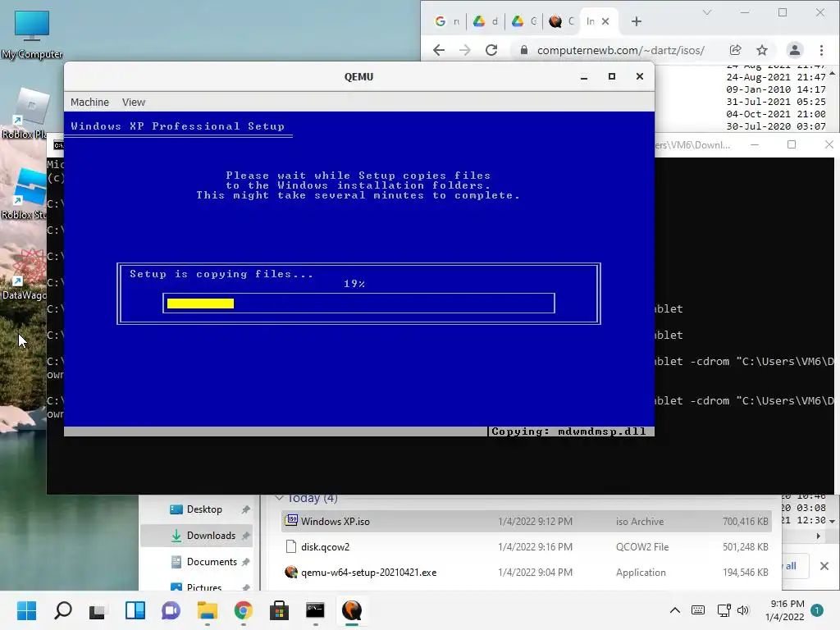The width and height of the screenshot is (840, 630).
Task: Unpin Downloads via its pin icon
Action: point(246,536)
